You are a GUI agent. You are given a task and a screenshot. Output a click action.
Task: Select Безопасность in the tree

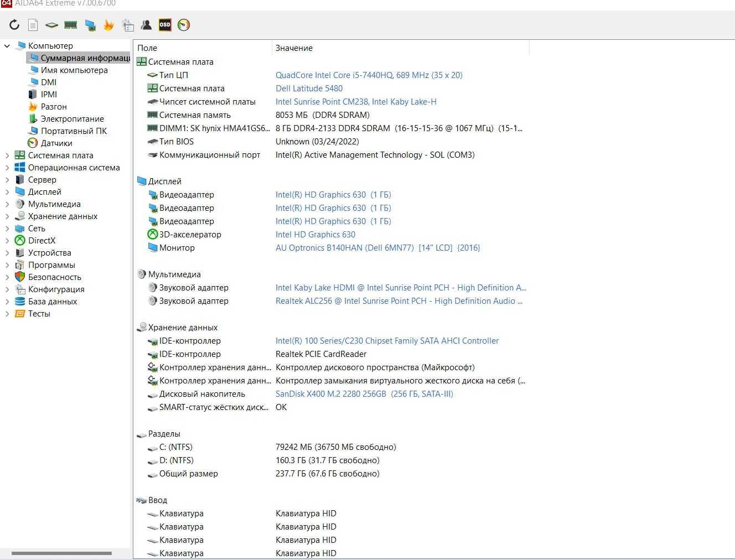pos(54,277)
